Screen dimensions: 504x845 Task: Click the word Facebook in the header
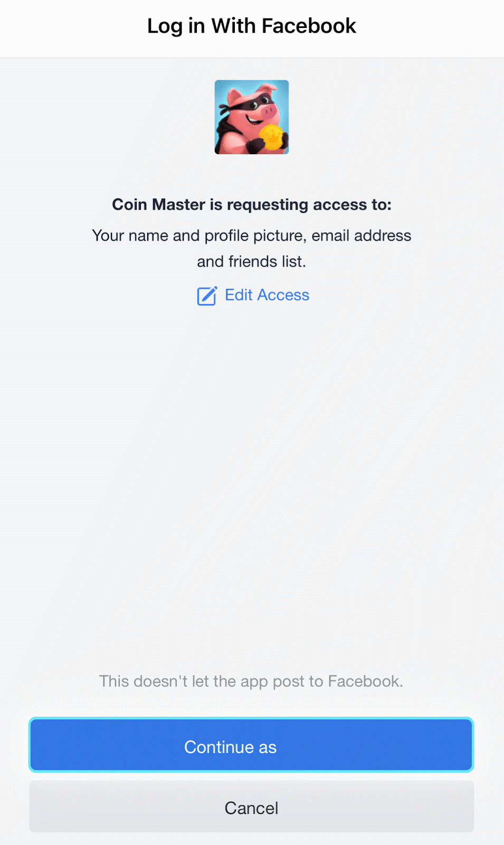309,26
